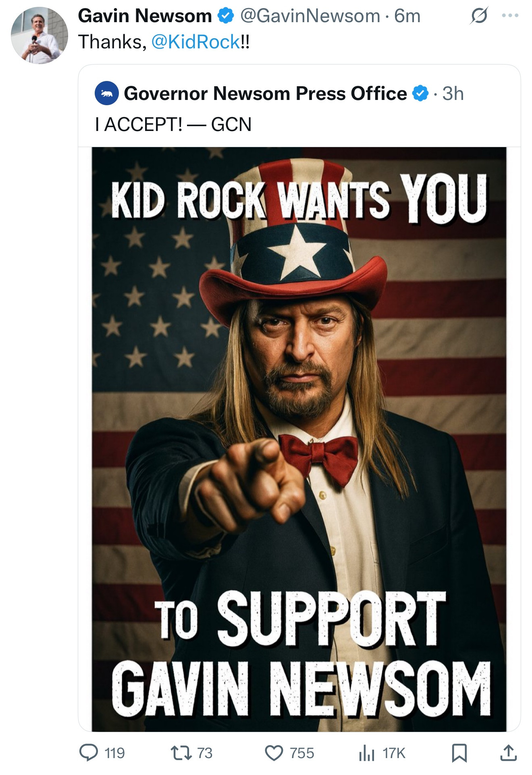Viewport: 532px width, 775px height.
Task: Click the retweet icon
Action: pyautogui.click(x=181, y=753)
